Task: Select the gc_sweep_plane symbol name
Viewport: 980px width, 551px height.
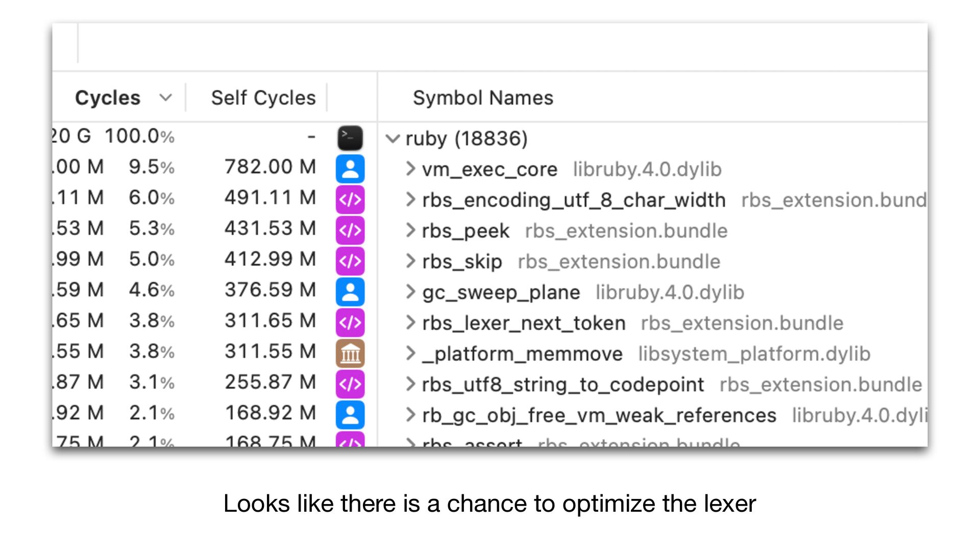Action: tap(501, 293)
